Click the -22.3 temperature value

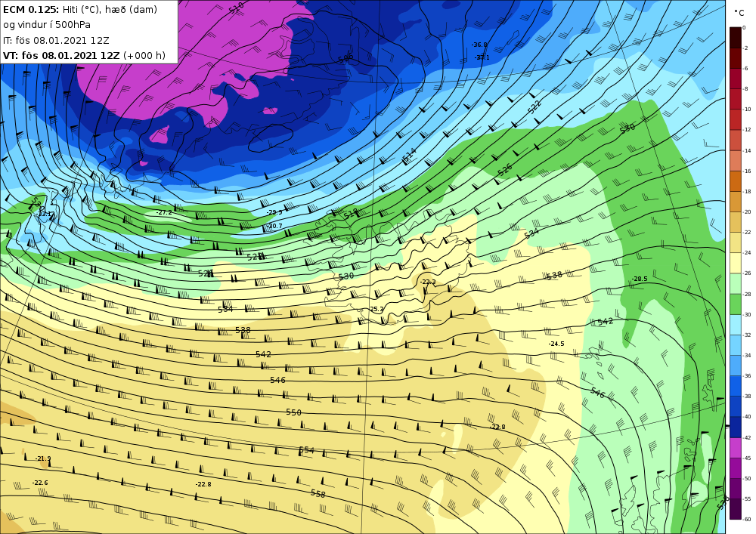point(428,282)
